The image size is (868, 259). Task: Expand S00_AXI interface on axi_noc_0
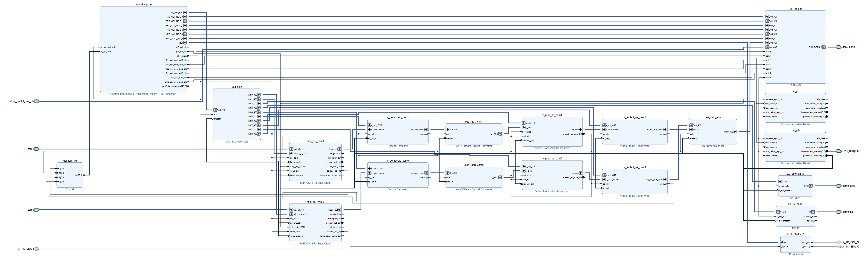767,17
